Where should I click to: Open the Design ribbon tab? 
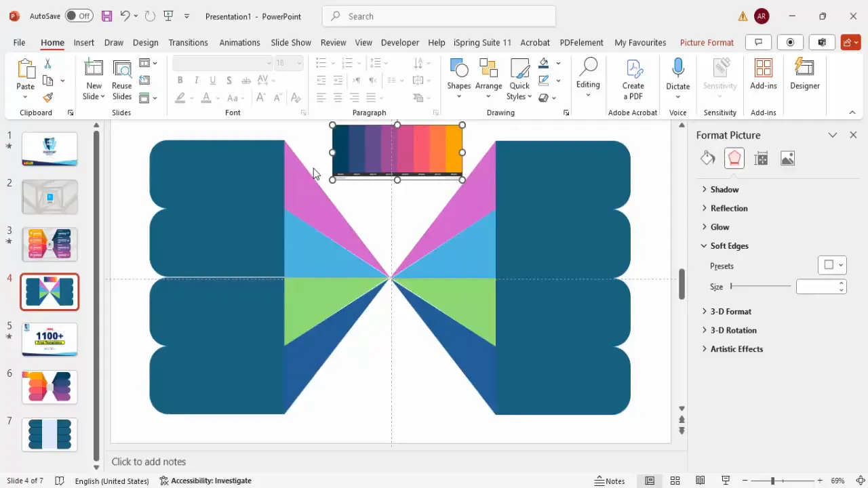tap(145, 42)
